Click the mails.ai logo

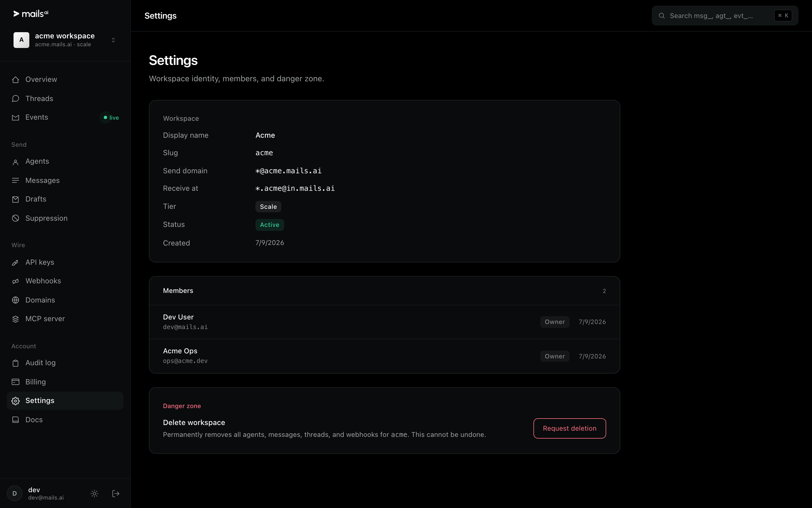coord(30,14)
